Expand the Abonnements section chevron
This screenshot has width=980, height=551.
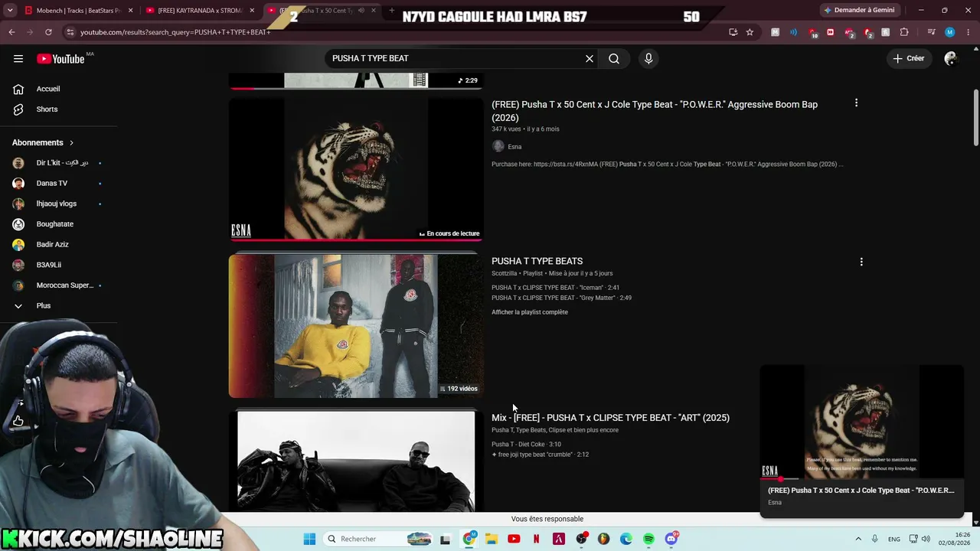(72, 143)
